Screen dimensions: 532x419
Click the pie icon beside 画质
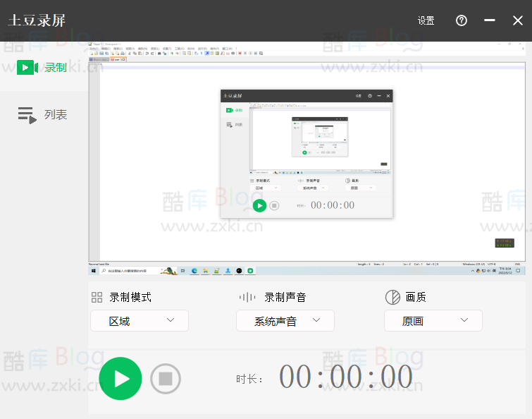pos(392,298)
